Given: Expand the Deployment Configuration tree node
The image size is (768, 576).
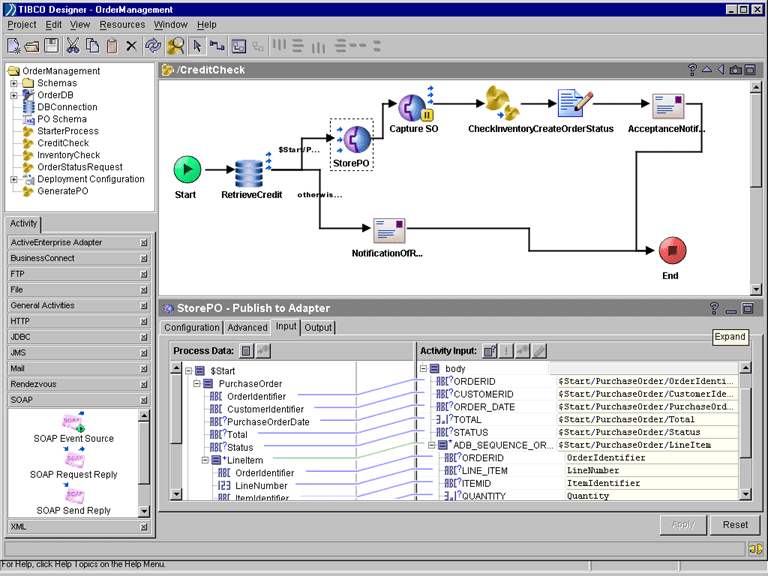Looking at the screenshot, I should (14, 179).
